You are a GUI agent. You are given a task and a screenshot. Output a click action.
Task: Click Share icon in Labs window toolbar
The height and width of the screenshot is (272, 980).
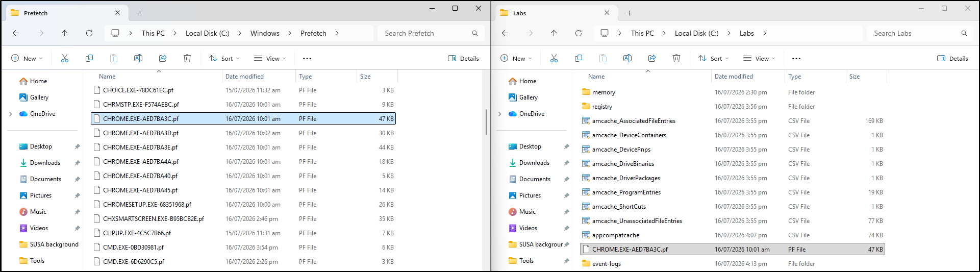click(652, 58)
